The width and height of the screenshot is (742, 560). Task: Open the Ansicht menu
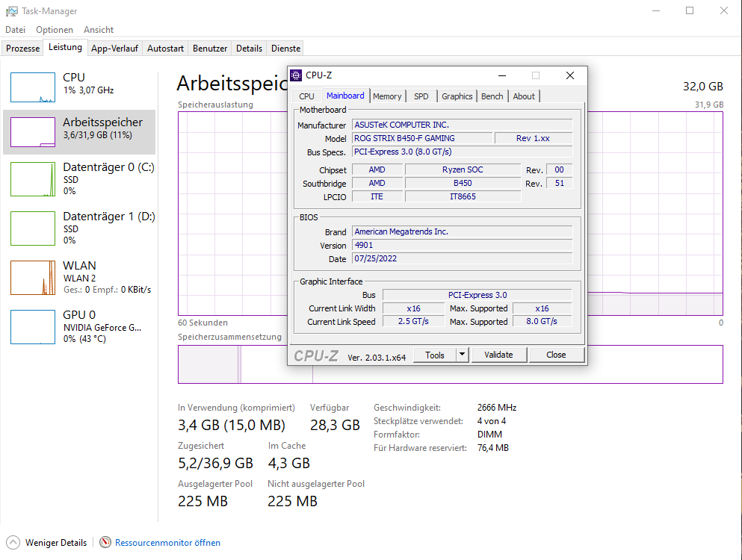point(99,30)
